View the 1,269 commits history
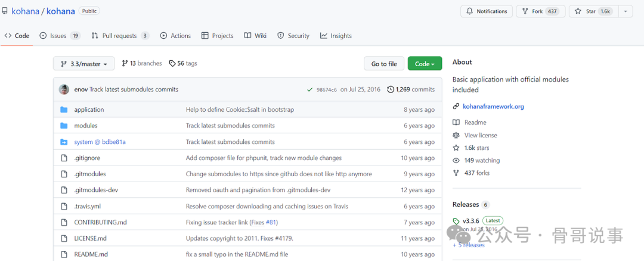The image size is (644, 261). coord(411,90)
